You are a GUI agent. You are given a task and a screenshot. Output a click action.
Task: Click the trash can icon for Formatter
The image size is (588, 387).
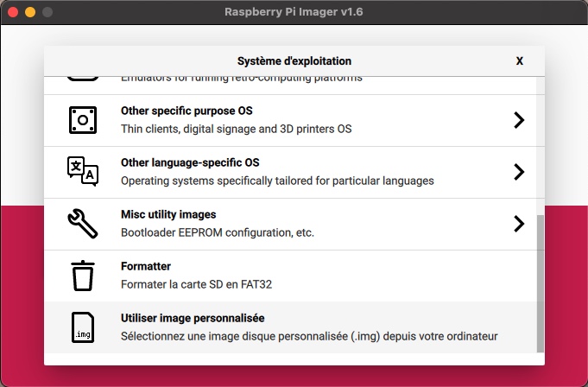point(83,276)
